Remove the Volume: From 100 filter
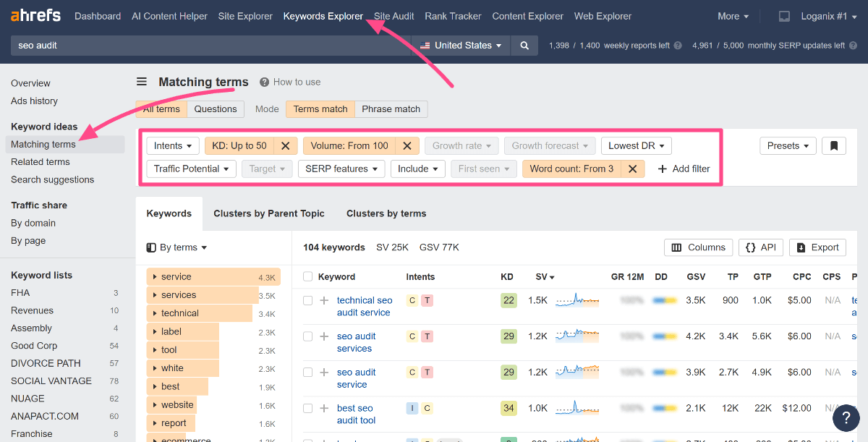 (x=407, y=145)
